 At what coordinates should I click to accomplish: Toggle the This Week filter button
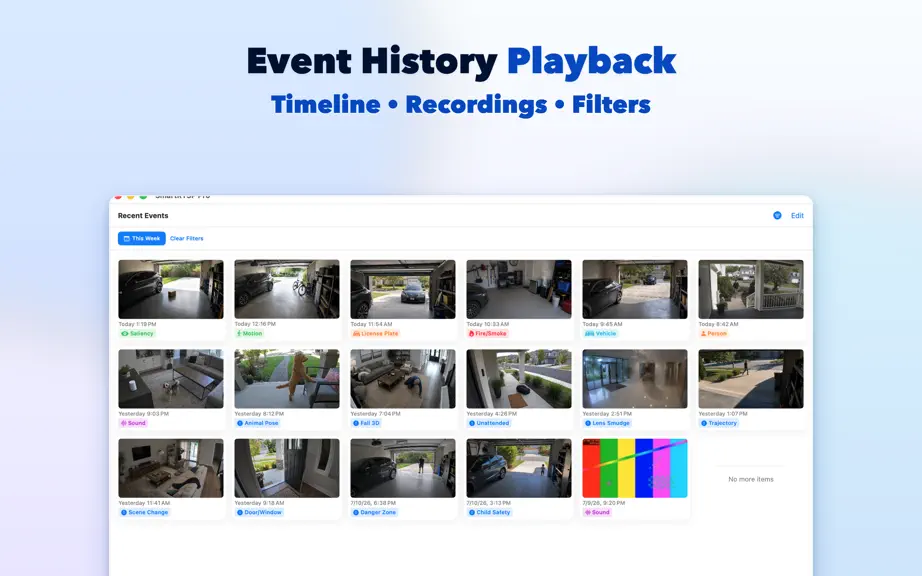pyautogui.click(x=142, y=238)
